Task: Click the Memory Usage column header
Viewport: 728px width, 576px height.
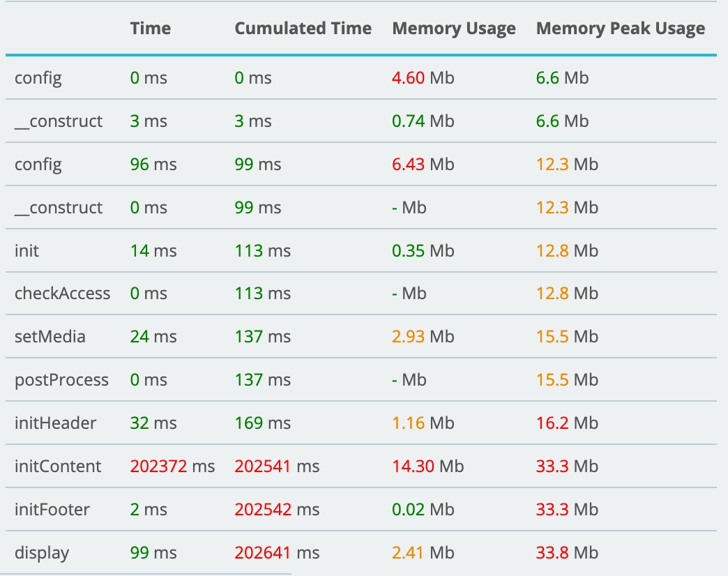Action: point(454,29)
